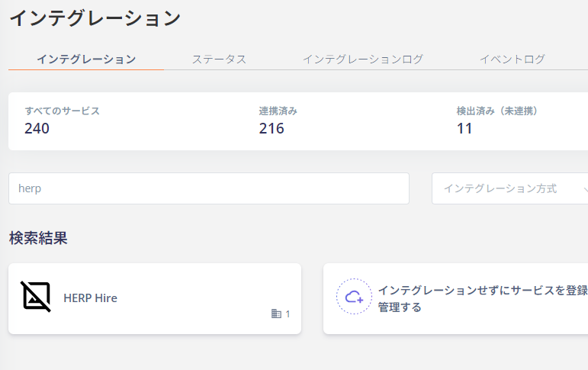Click the 連携済み count 216
588x370 pixels.
point(272,128)
